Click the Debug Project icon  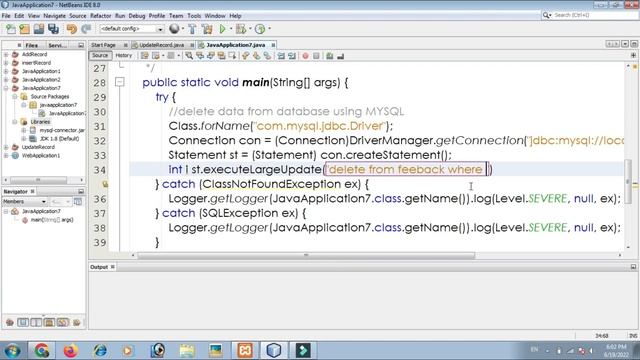[x=241, y=29]
